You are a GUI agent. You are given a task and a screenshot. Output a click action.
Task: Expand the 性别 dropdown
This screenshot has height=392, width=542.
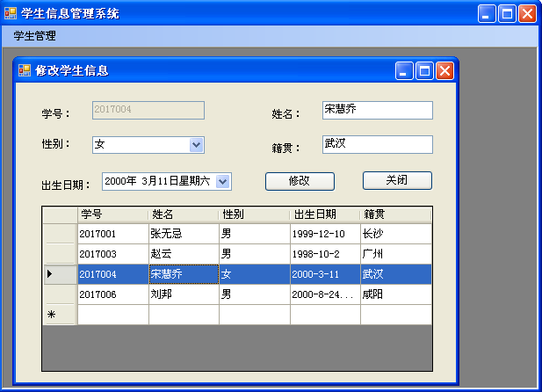pos(197,144)
